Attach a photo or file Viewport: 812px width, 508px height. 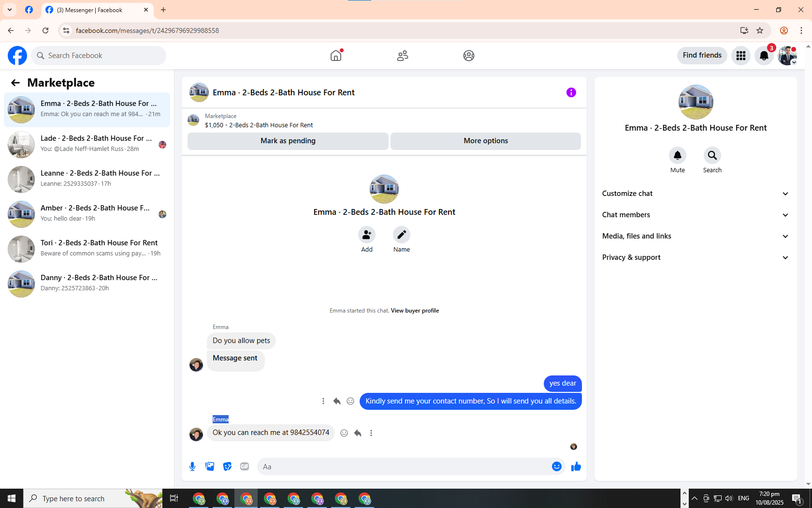[x=210, y=466]
